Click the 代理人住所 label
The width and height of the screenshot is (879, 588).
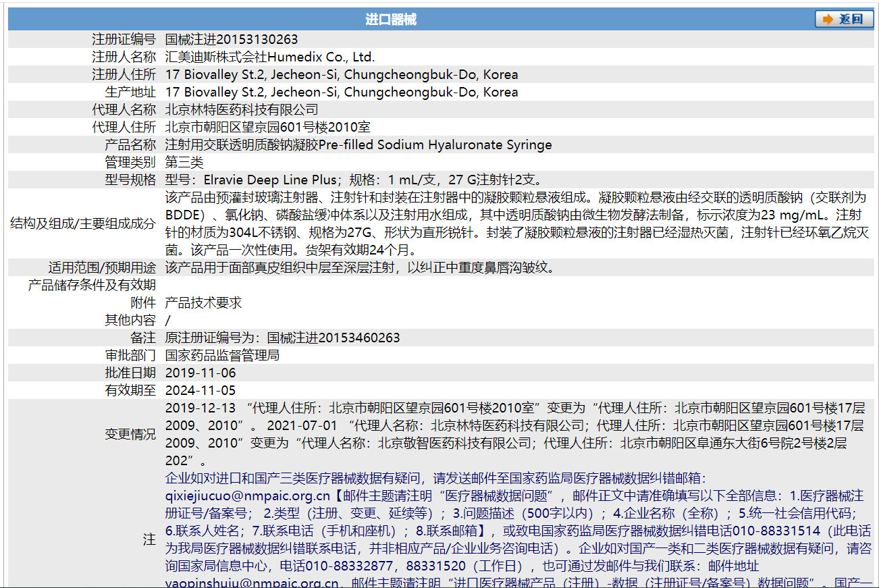click(x=124, y=127)
